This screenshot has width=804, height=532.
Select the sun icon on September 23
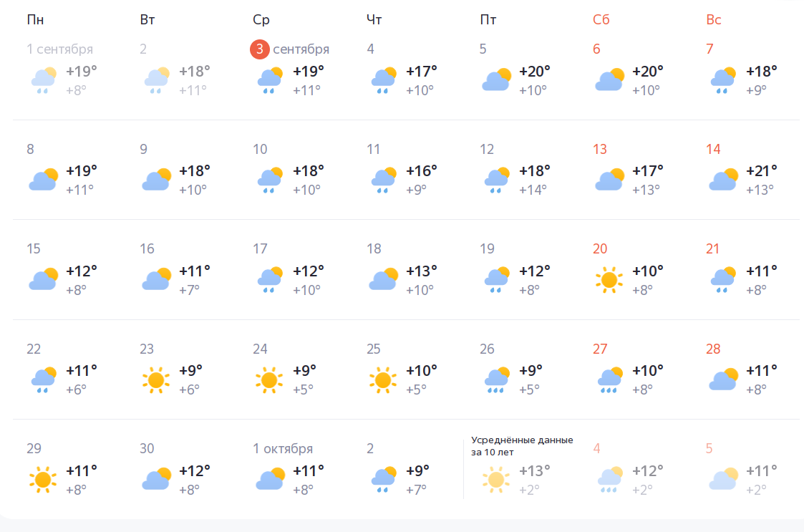coord(155,379)
